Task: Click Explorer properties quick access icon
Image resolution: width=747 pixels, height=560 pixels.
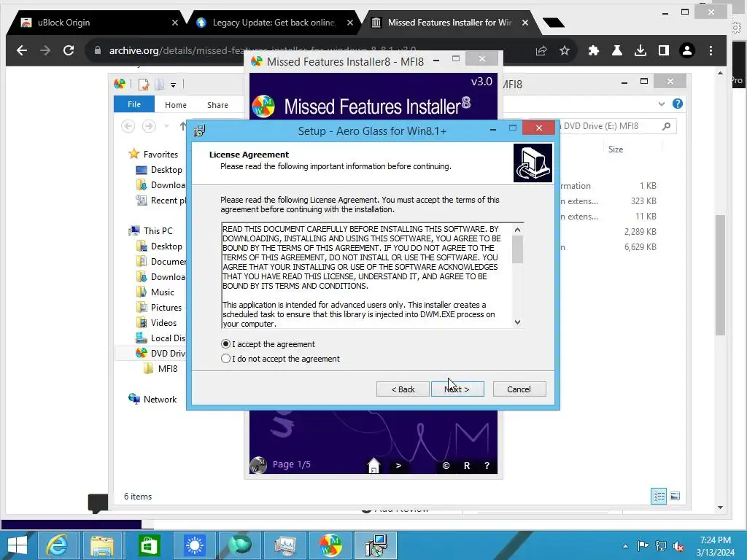Action: 144,85
